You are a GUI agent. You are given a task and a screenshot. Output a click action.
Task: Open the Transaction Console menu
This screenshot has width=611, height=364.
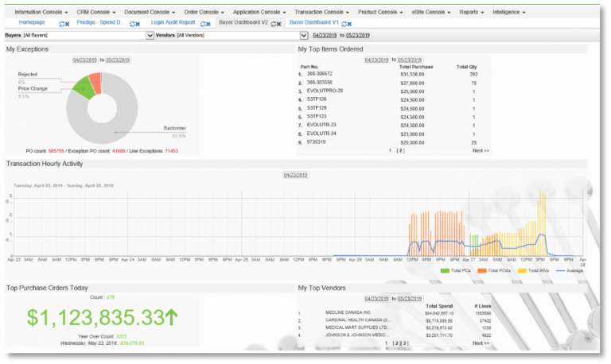click(x=321, y=12)
